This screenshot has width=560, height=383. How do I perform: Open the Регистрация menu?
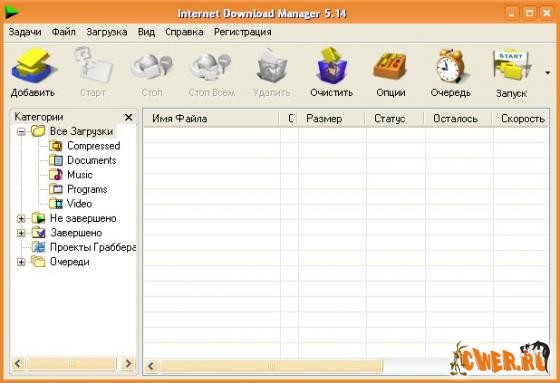click(x=243, y=32)
